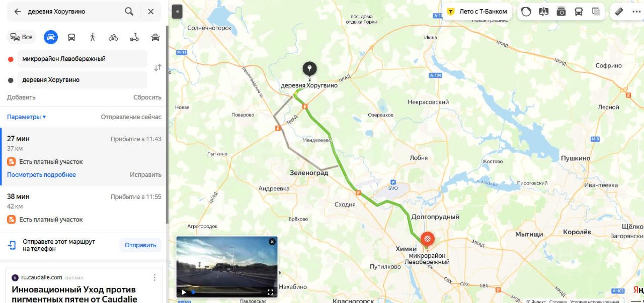This screenshot has height=303, width=644.
Task: Click the video preview progress bar
Action: [x=226, y=292]
